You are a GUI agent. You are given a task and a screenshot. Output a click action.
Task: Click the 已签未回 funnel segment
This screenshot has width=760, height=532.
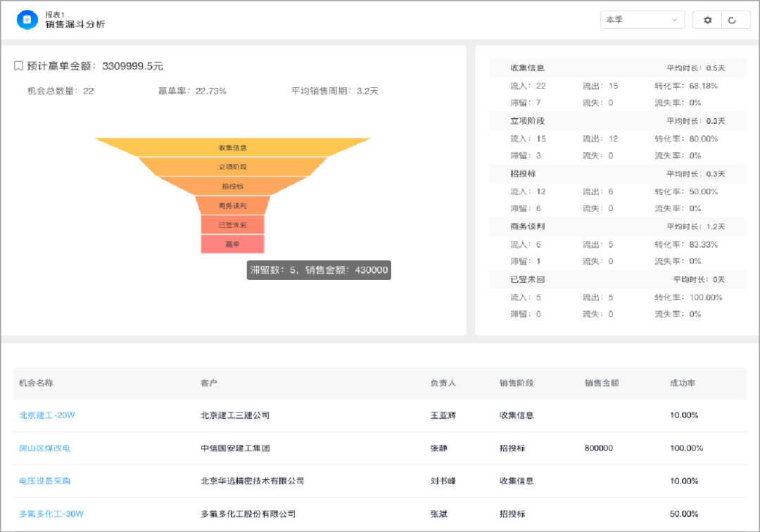(232, 224)
